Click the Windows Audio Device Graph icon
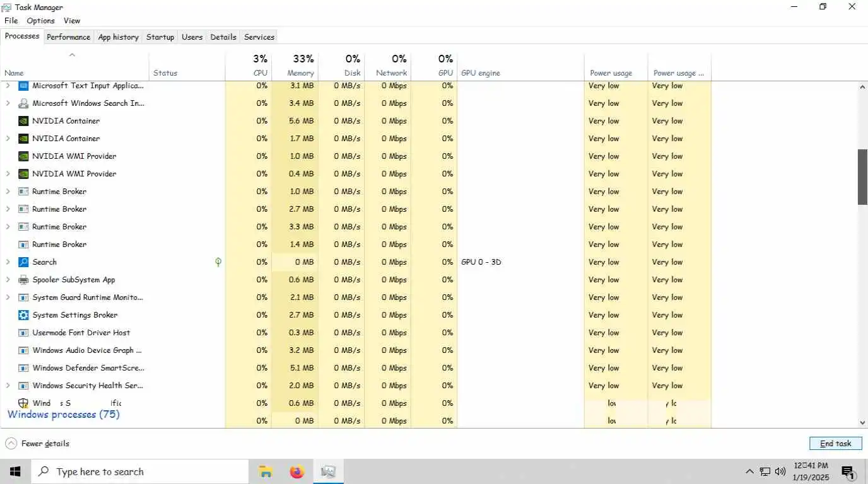868x484 pixels. coord(23,350)
